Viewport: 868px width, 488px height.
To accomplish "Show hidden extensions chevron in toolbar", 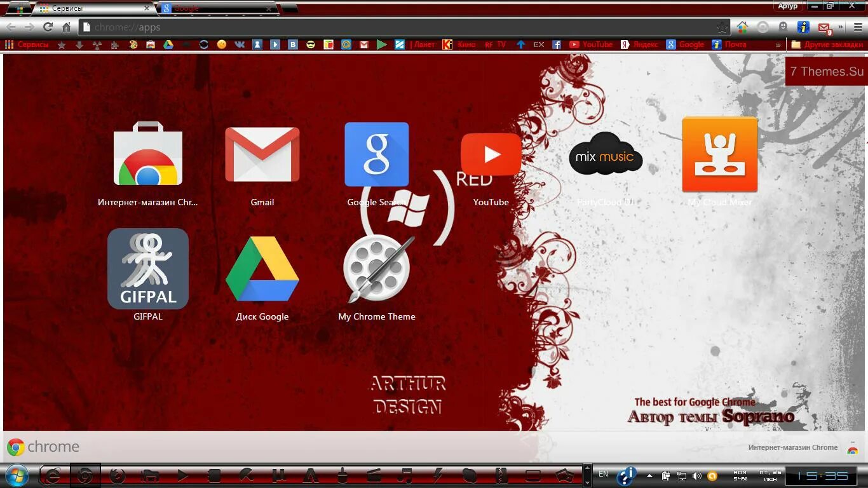I will 841,27.
